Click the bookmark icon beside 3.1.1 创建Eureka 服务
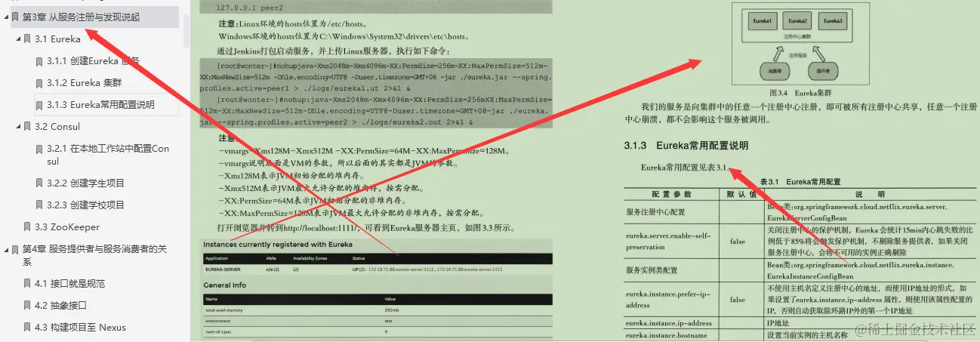Image resolution: width=980 pixels, height=342 pixels. (39, 61)
